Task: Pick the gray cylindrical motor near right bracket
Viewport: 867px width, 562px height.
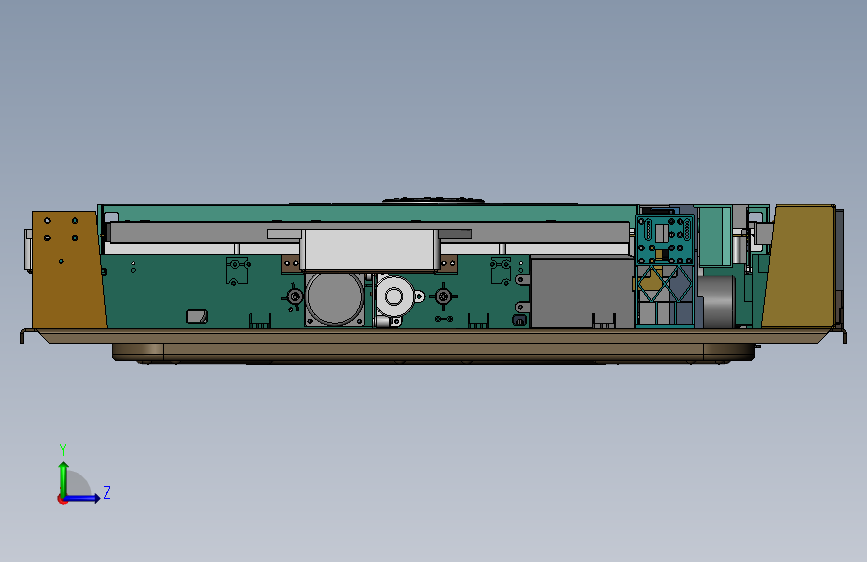Action: click(x=717, y=302)
